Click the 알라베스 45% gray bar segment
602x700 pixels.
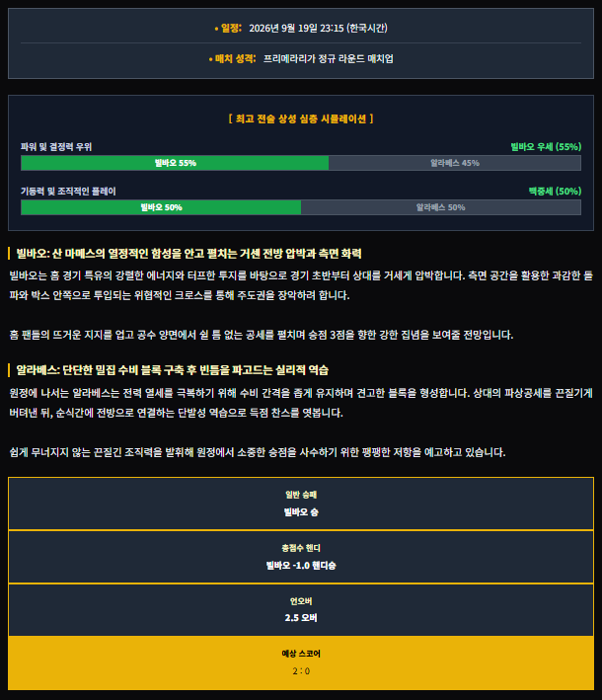click(x=455, y=163)
